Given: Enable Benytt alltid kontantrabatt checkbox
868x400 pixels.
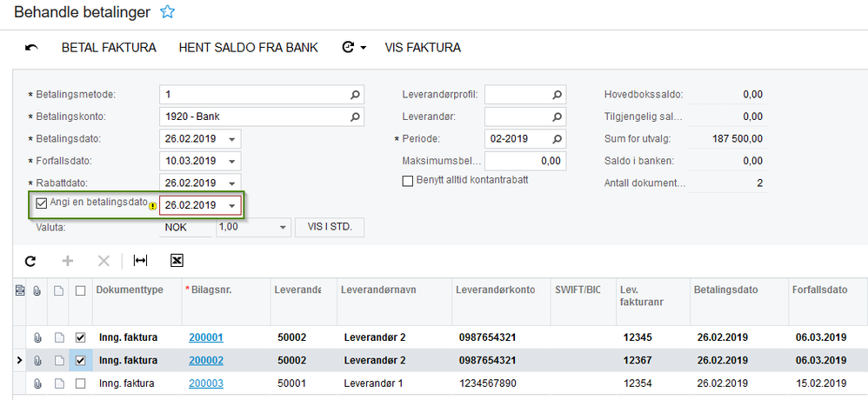Looking at the screenshot, I should (x=407, y=180).
